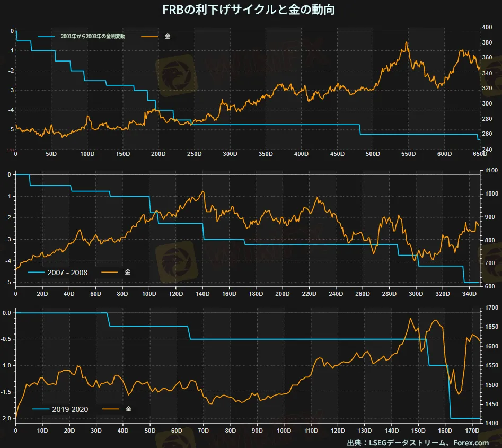Click the 400 value on the top chart right axis
This screenshot has height=448, width=502.
tap(486, 28)
